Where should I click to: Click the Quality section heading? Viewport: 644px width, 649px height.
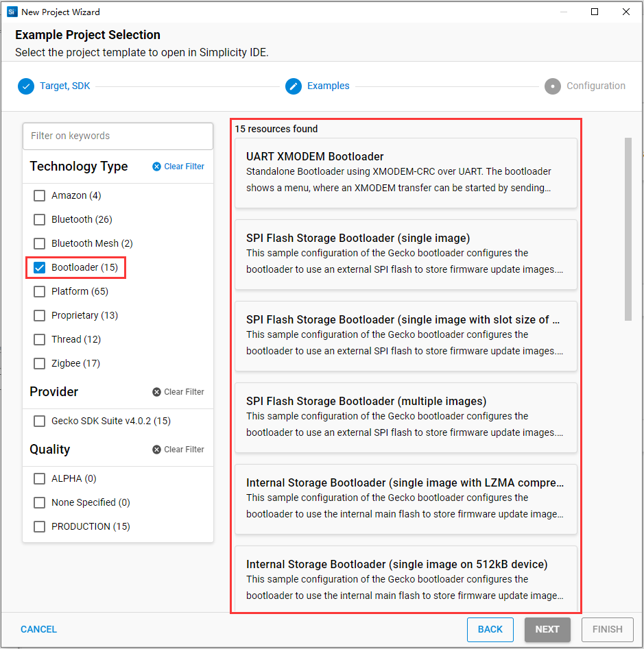point(49,450)
